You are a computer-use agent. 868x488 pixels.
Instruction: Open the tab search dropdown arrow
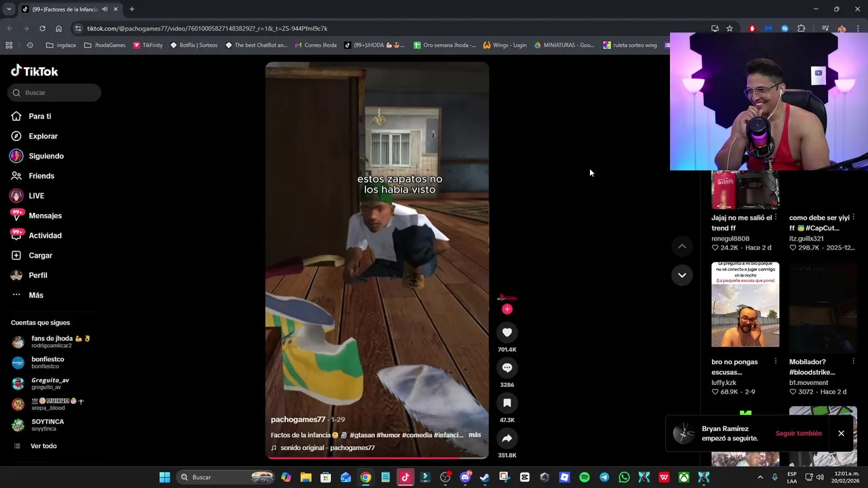click(x=8, y=9)
